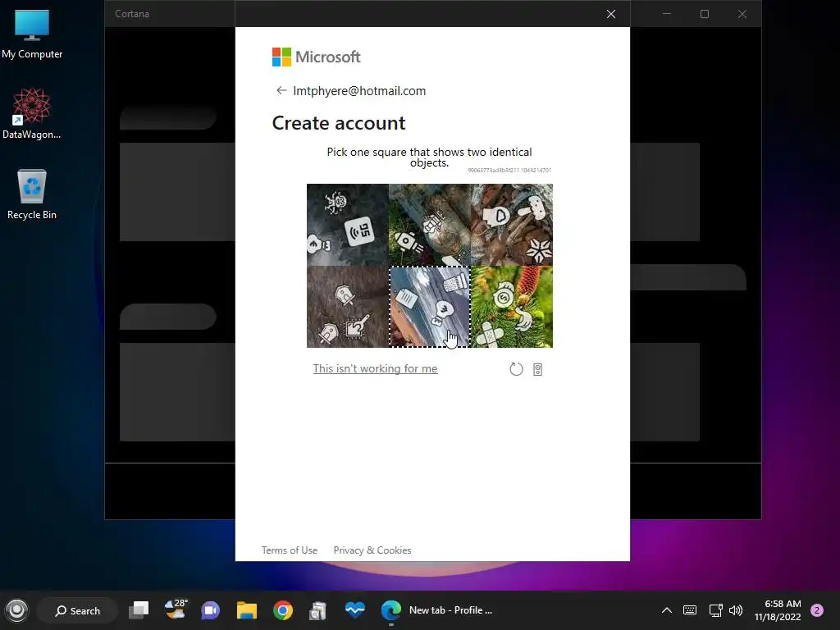The image size is (840, 630).
Task: Pick the bottom-right square with bandage icon
Action: coord(512,307)
